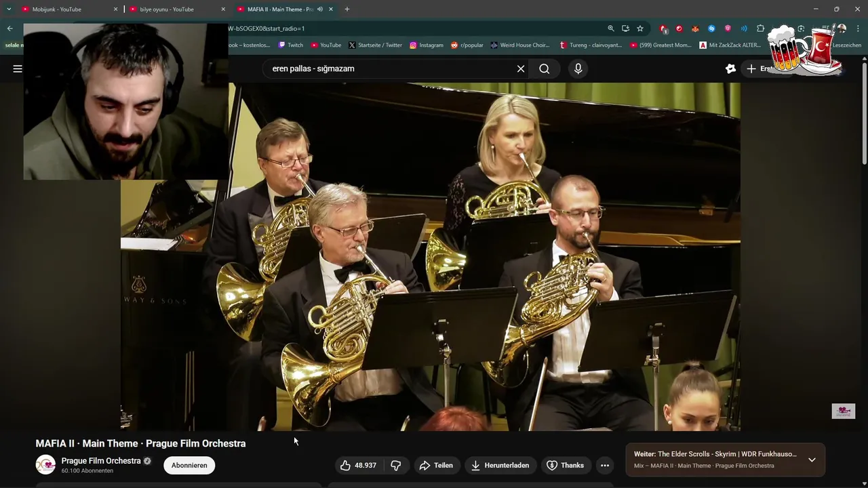Click the page vertical scrollbar thumb
Image resolution: width=868 pixels, height=488 pixels.
865,113
